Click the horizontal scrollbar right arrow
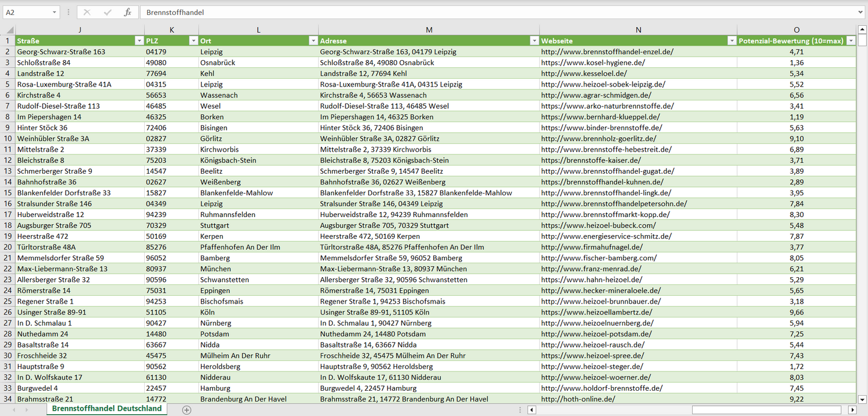 click(852, 409)
